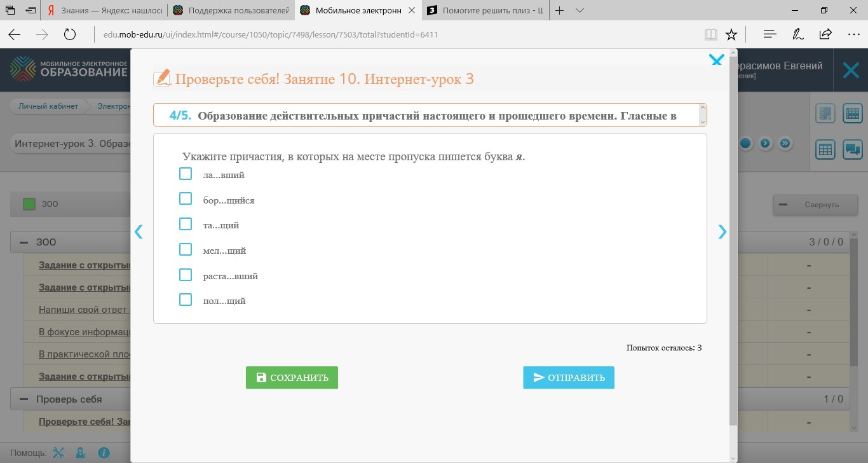Check the box for 'бор...щийся'
This screenshot has height=463, width=868.
(186, 199)
